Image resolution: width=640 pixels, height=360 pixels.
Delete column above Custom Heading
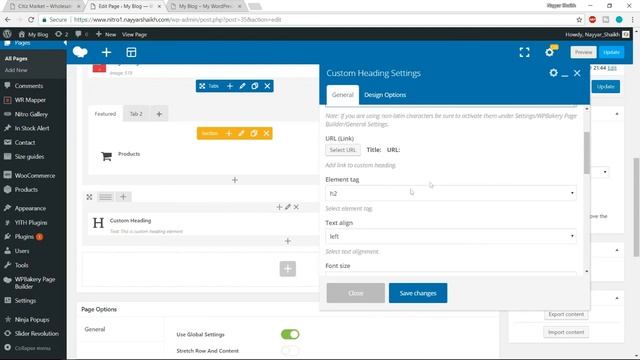pos(296,207)
